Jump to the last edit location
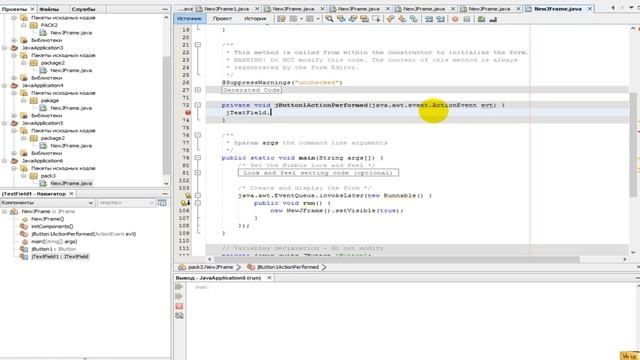The height and width of the screenshot is (360, 640). coord(281,19)
